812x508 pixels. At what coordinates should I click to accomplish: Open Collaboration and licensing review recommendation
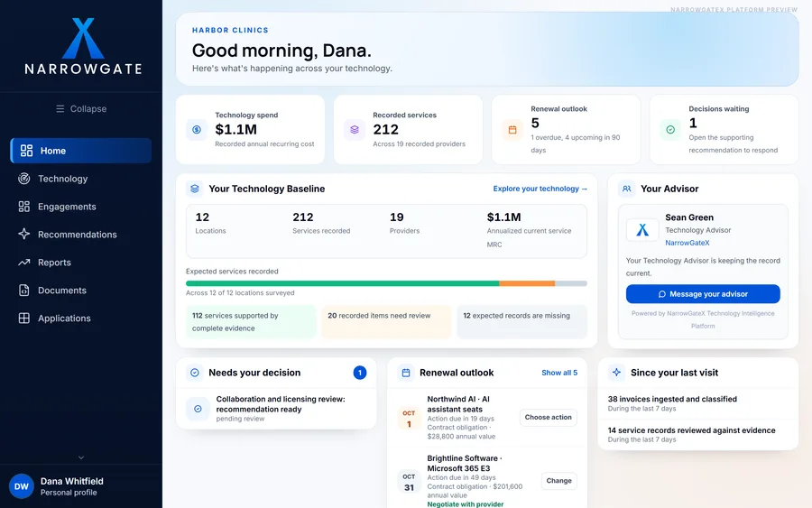click(x=276, y=409)
